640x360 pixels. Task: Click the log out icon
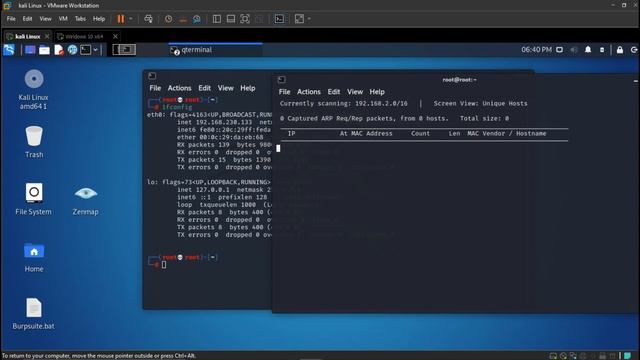point(634,50)
